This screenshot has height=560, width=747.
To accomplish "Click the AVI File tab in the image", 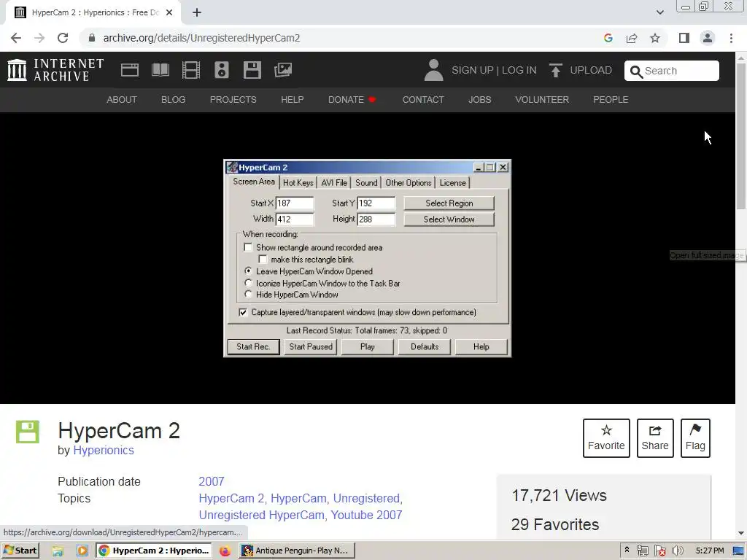I will click(x=334, y=183).
